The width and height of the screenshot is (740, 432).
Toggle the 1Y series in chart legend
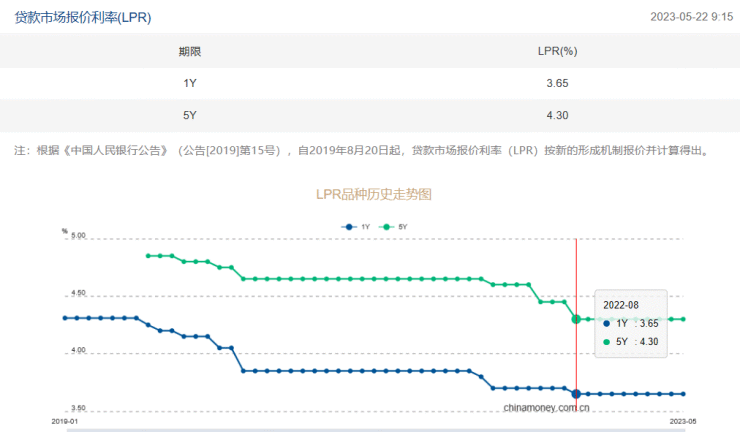(357, 227)
